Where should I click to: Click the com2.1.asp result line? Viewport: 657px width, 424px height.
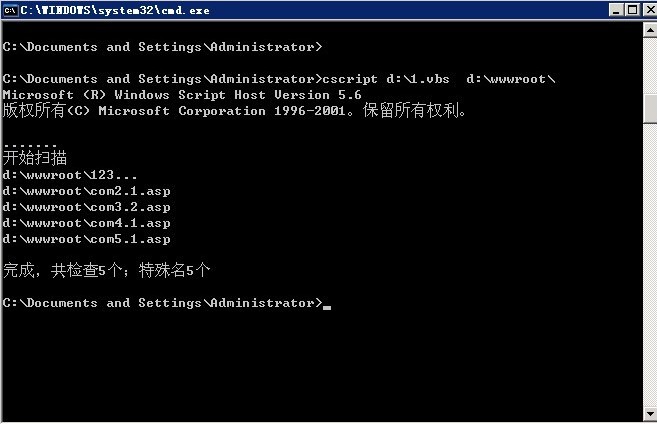tap(86, 191)
